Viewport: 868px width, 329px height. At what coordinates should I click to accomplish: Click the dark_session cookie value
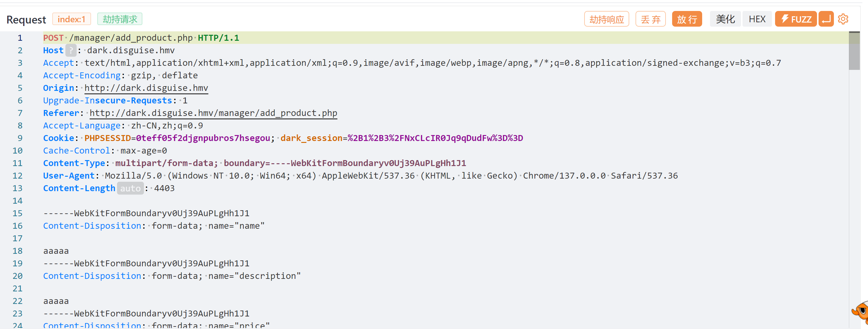point(435,138)
